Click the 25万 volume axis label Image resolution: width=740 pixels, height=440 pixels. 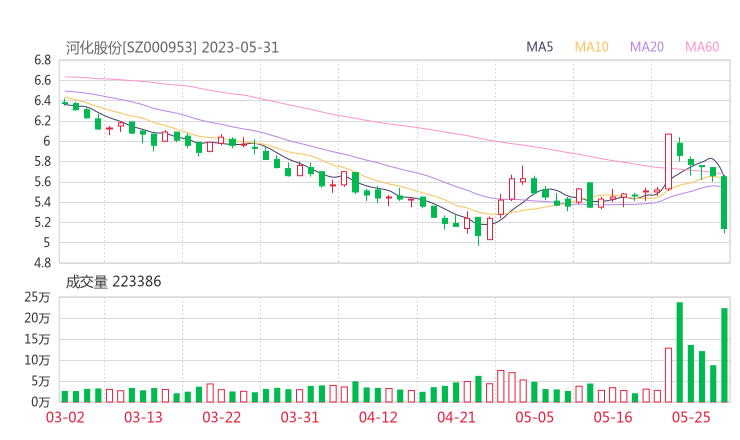[x=37, y=297]
